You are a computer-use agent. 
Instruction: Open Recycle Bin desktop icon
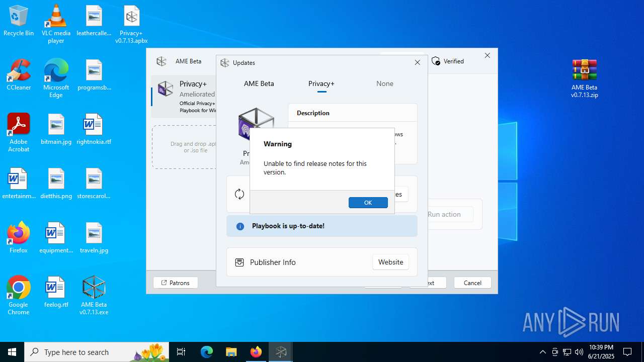[19, 21]
